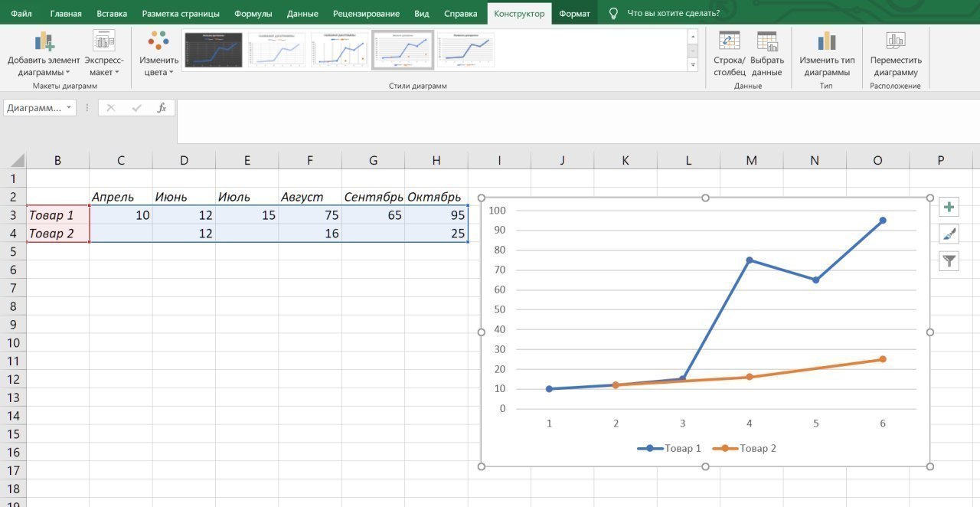This screenshot has width=980, height=507.
Task: Click the horizontal axis label 6 in chart
Action: [x=883, y=424]
